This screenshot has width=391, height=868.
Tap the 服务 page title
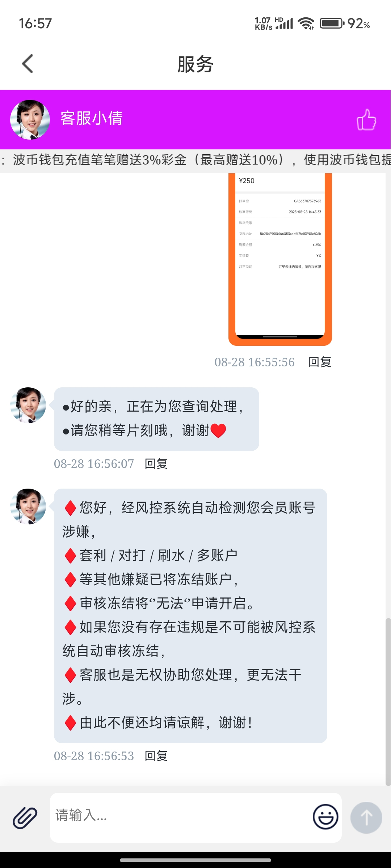click(195, 64)
